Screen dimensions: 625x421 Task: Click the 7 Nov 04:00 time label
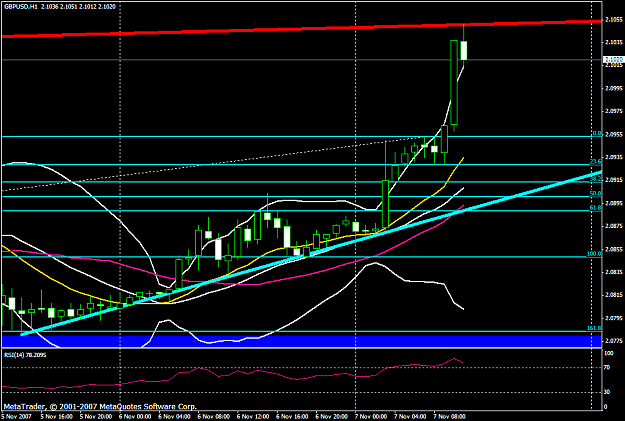[410, 417]
